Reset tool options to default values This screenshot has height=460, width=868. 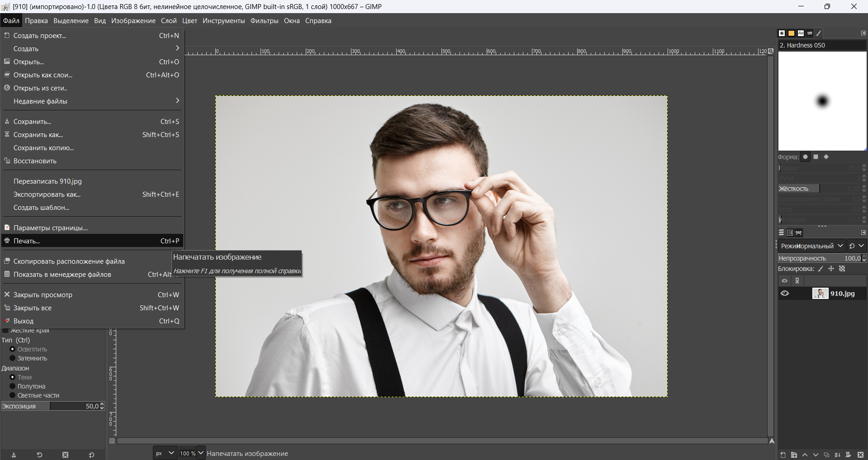[91, 455]
